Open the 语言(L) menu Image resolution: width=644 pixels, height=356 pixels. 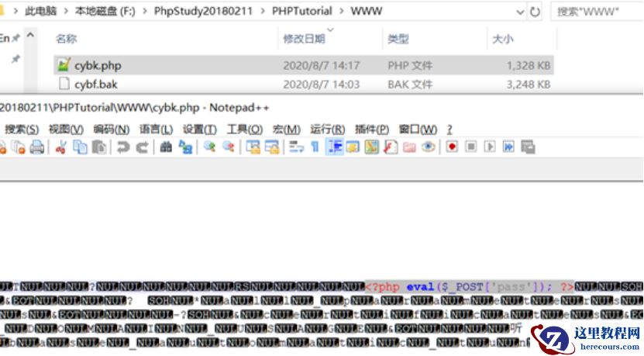[x=156, y=130]
